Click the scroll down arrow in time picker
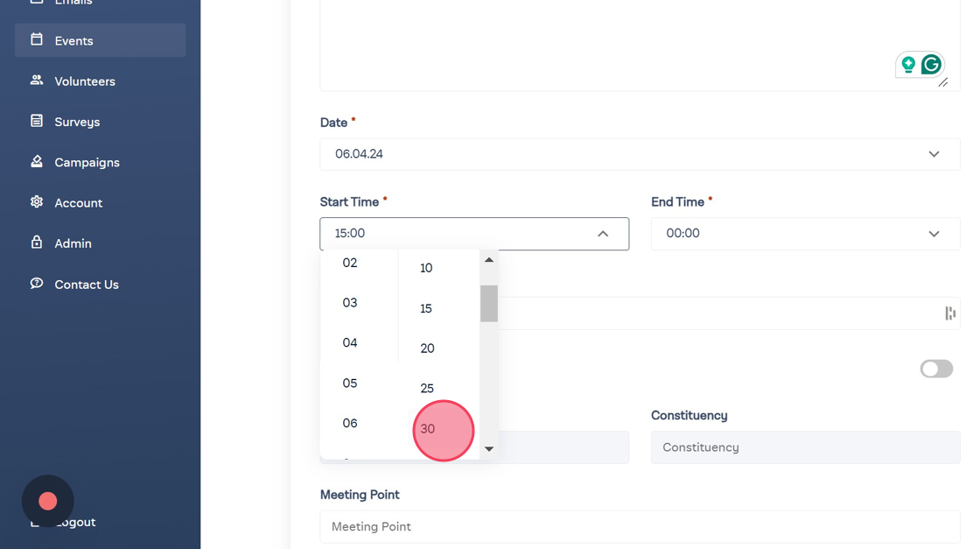The image size is (980, 549). coord(489,449)
